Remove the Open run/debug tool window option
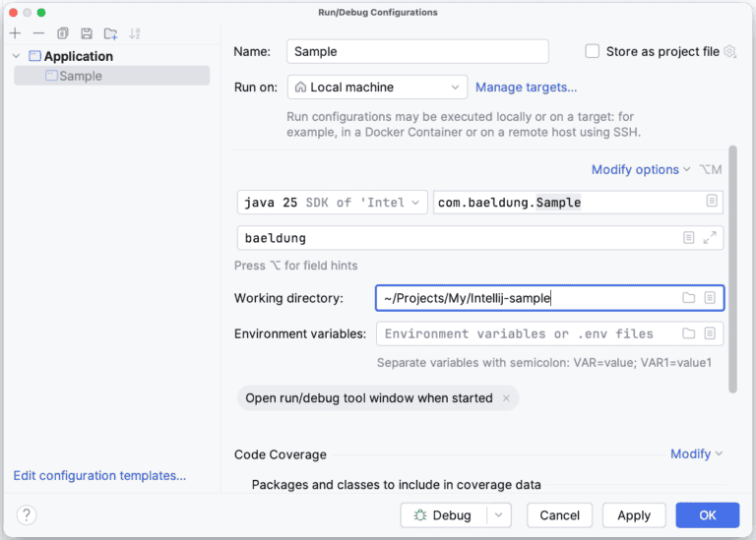Image resolution: width=756 pixels, height=540 pixels. pyautogui.click(x=506, y=398)
